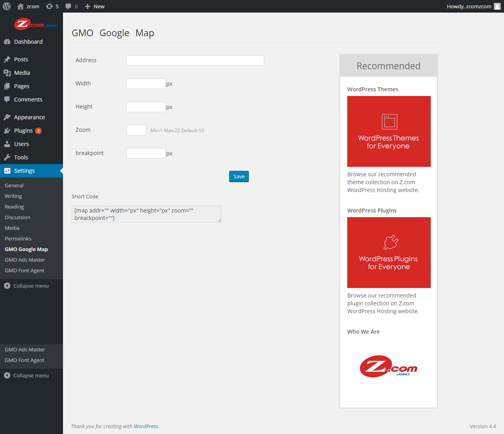Click the Z.com logo under Who We Are
The width and height of the screenshot is (504, 434).
tap(389, 366)
